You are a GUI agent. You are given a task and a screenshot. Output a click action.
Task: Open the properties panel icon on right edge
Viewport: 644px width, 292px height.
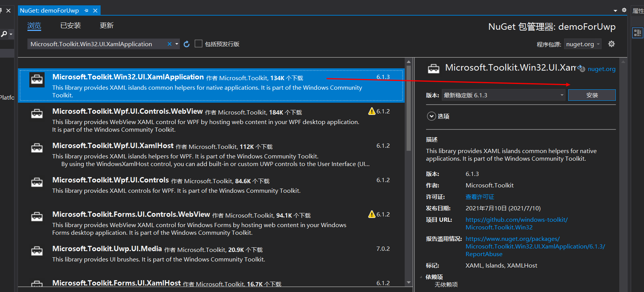pyautogui.click(x=638, y=33)
